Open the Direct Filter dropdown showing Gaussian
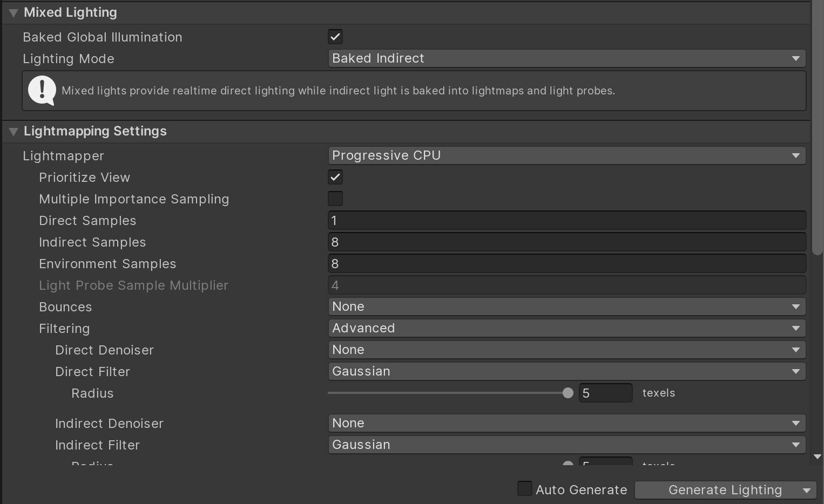Image resolution: width=824 pixels, height=504 pixels. (x=566, y=371)
